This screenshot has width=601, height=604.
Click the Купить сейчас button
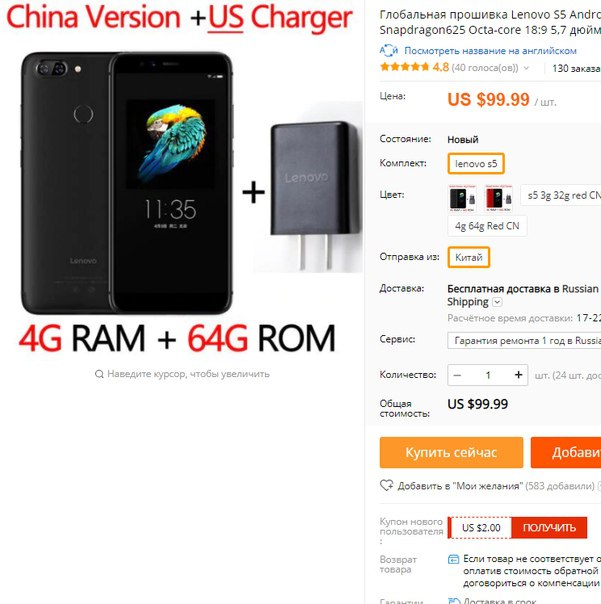451,452
